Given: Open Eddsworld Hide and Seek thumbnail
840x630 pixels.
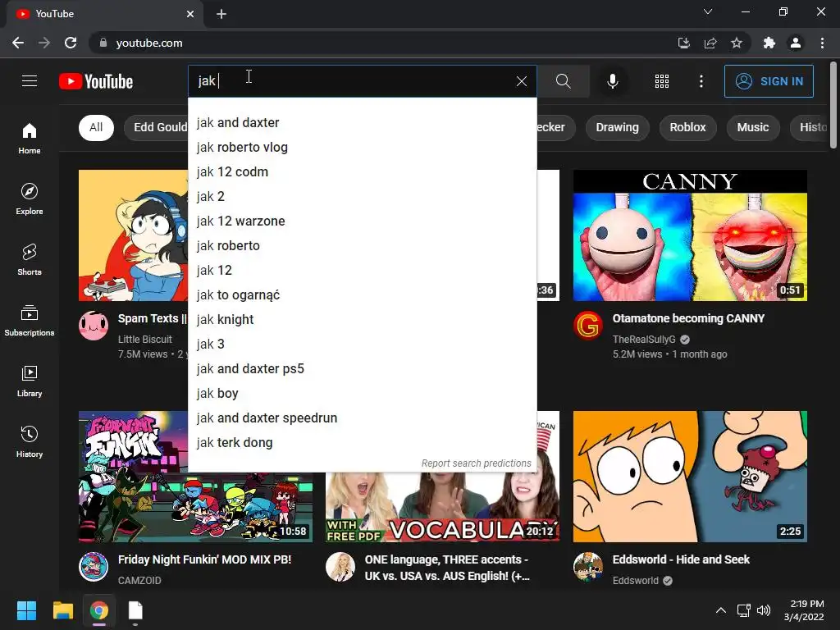Looking at the screenshot, I should (690, 477).
